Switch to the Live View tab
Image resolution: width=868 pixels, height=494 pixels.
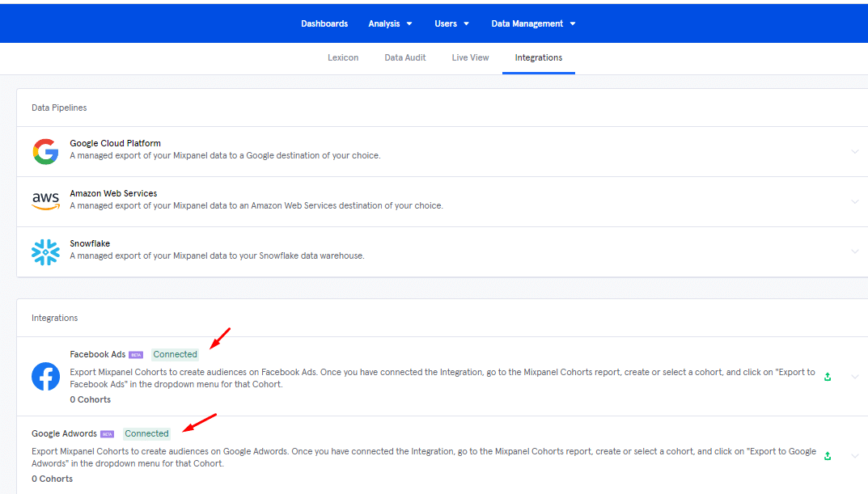click(x=471, y=57)
